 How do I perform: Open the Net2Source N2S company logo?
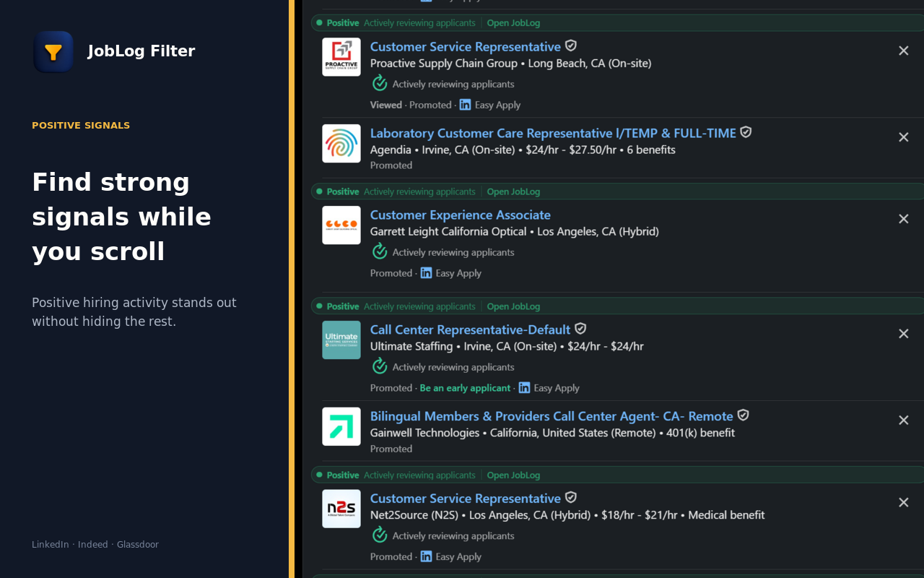(x=341, y=509)
